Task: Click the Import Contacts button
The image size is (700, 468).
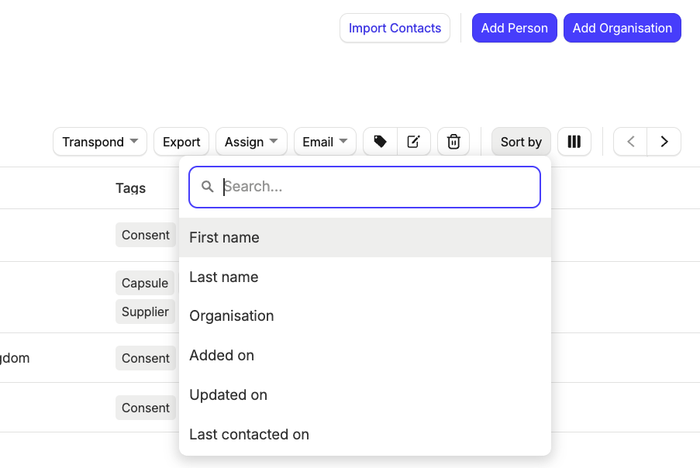Action: pos(395,28)
